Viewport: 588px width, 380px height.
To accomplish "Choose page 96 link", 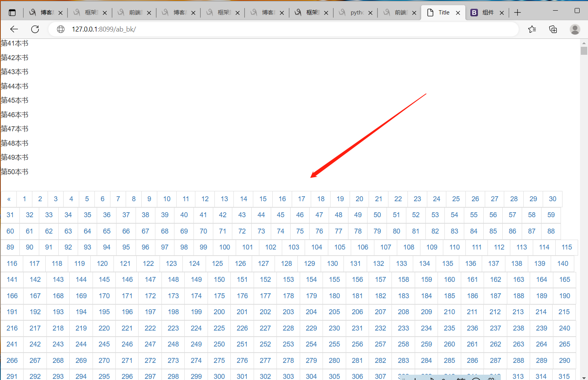I will (x=145, y=247).
